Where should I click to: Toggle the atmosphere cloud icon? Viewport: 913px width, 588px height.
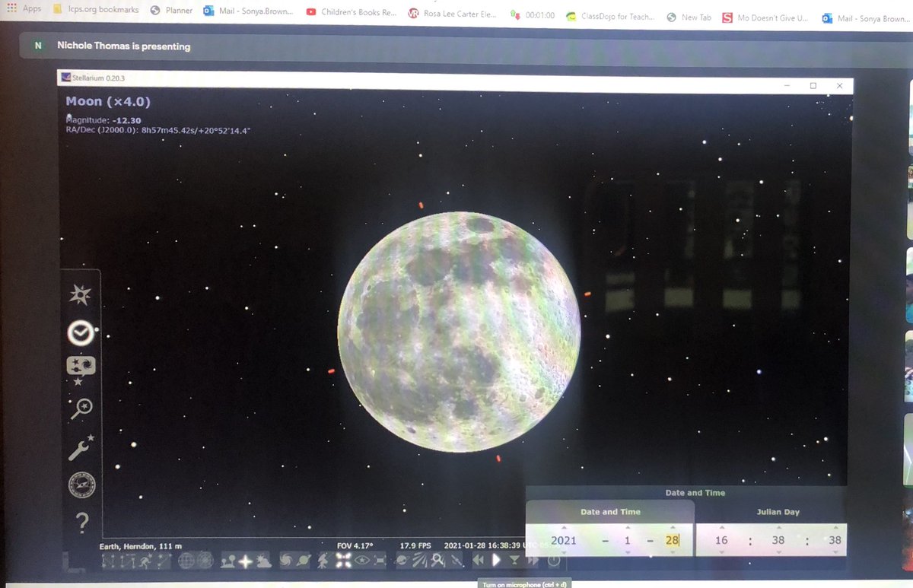pos(264,561)
